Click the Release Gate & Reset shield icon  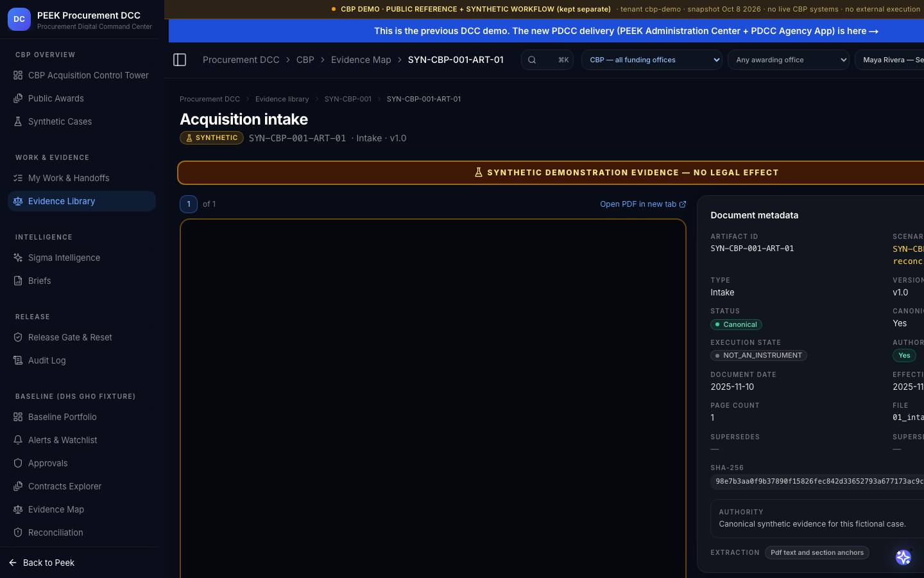(x=18, y=337)
